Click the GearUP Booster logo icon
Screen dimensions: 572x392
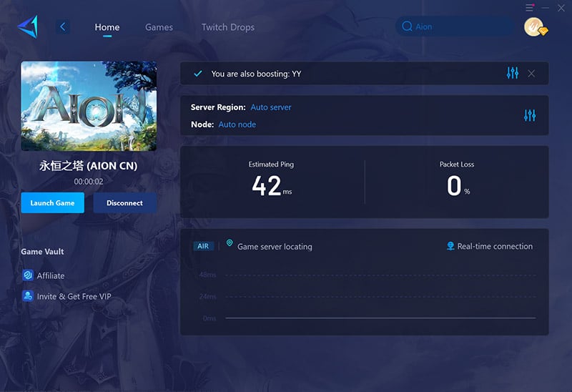27,26
